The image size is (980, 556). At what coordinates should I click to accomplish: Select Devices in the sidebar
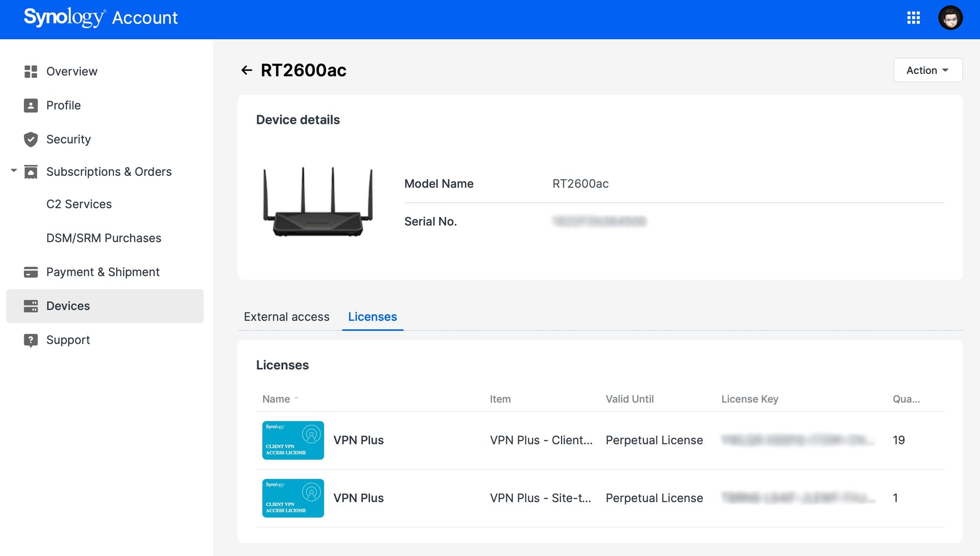(105, 306)
